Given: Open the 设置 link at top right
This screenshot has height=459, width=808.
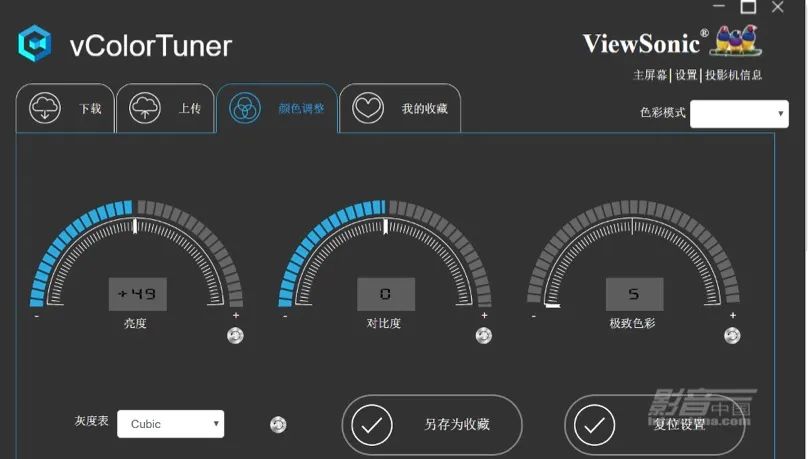Looking at the screenshot, I should pyautogui.click(x=686, y=75).
